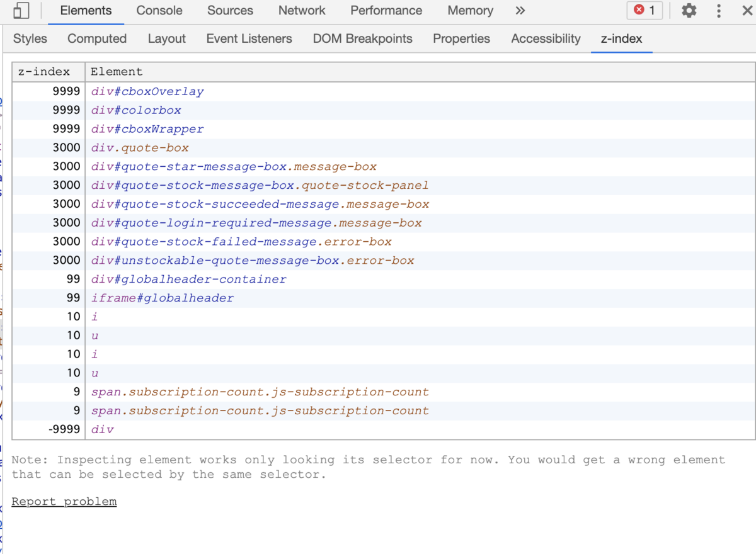Select div#unstockable-quote-message-box.error-box row
Image resolution: width=756 pixels, height=554 pixels.
coord(384,261)
